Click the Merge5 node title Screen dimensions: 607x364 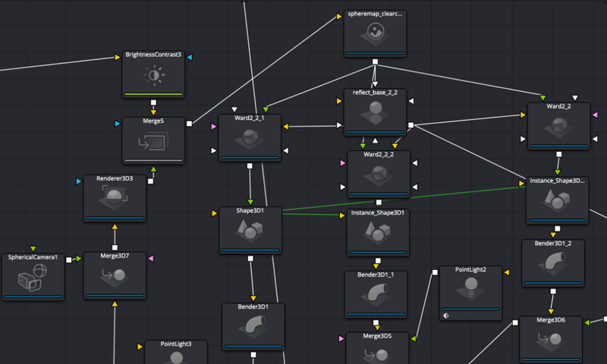153,121
